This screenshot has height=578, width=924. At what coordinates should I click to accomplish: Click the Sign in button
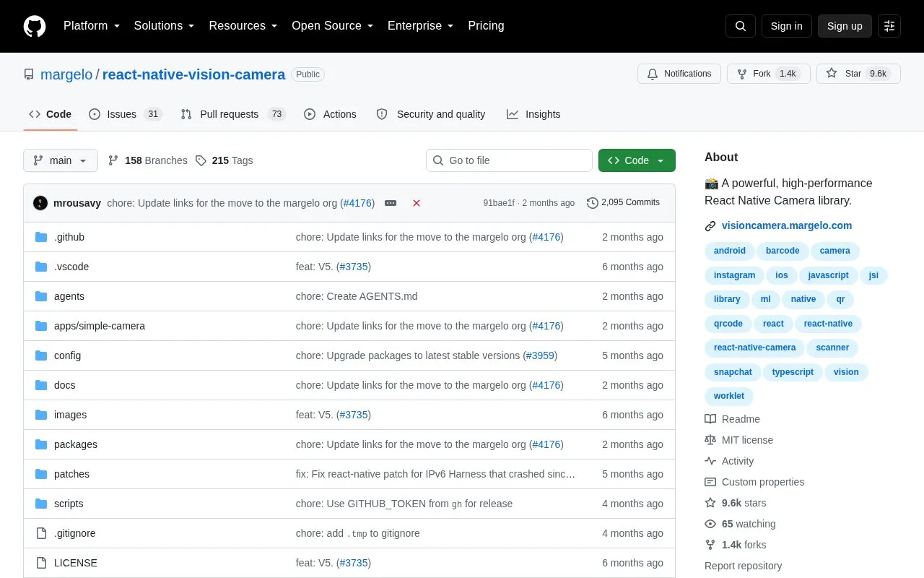point(787,26)
